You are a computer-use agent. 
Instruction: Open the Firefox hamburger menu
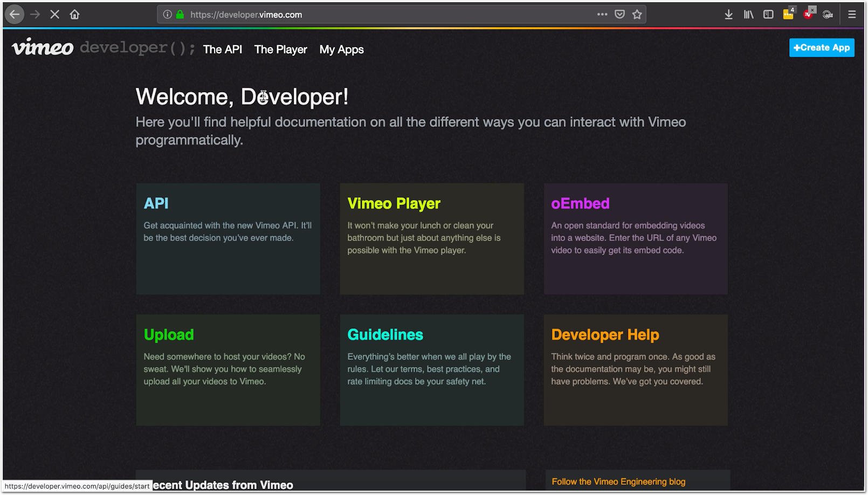click(852, 15)
